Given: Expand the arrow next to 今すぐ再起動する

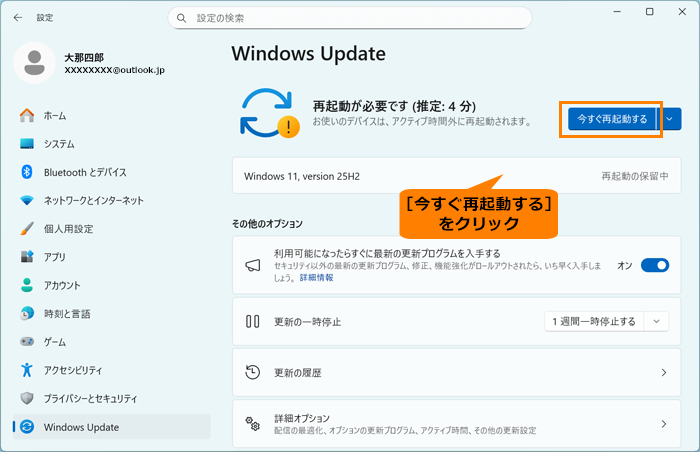Looking at the screenshot, I should click(x=671, y=118).
